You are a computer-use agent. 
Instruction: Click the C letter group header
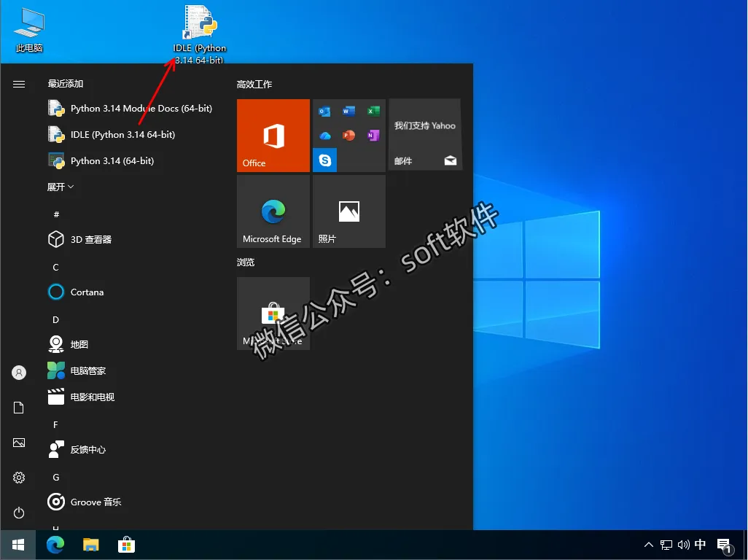56,267
